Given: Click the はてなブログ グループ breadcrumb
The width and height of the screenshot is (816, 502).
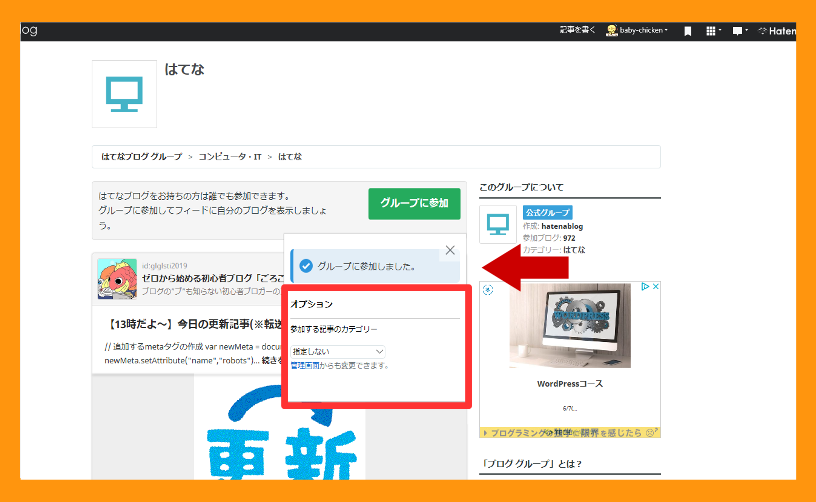Looking at the screenshot, I should coord(142,157).
